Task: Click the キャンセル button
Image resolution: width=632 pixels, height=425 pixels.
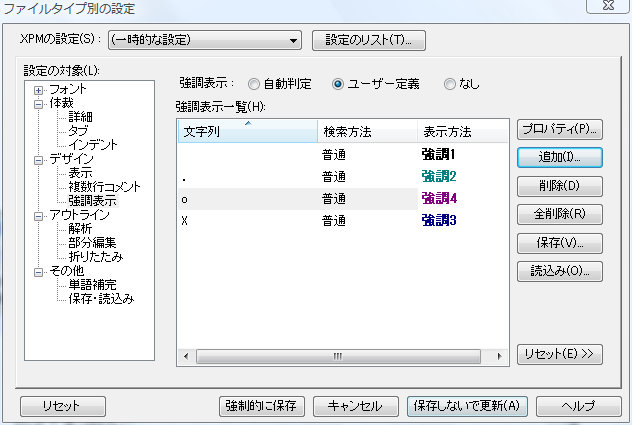Action: click(356, 406)
